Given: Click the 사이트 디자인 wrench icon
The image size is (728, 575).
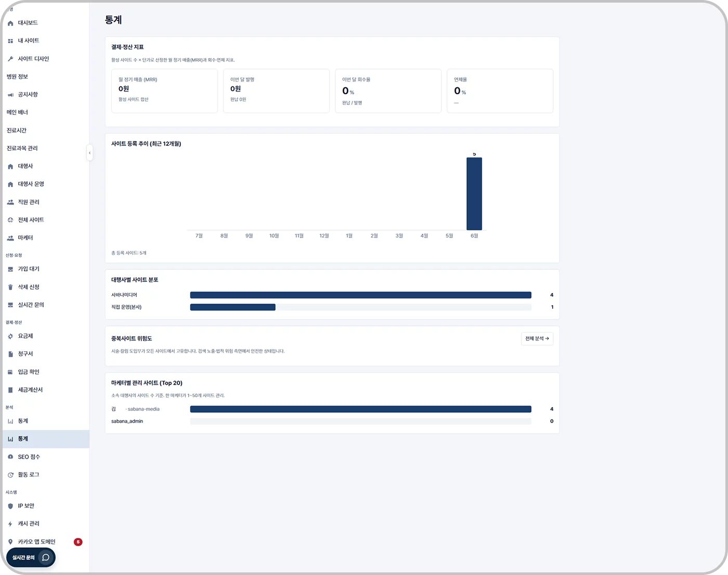Looking at the screenshot, I should [x=10, y=59].
